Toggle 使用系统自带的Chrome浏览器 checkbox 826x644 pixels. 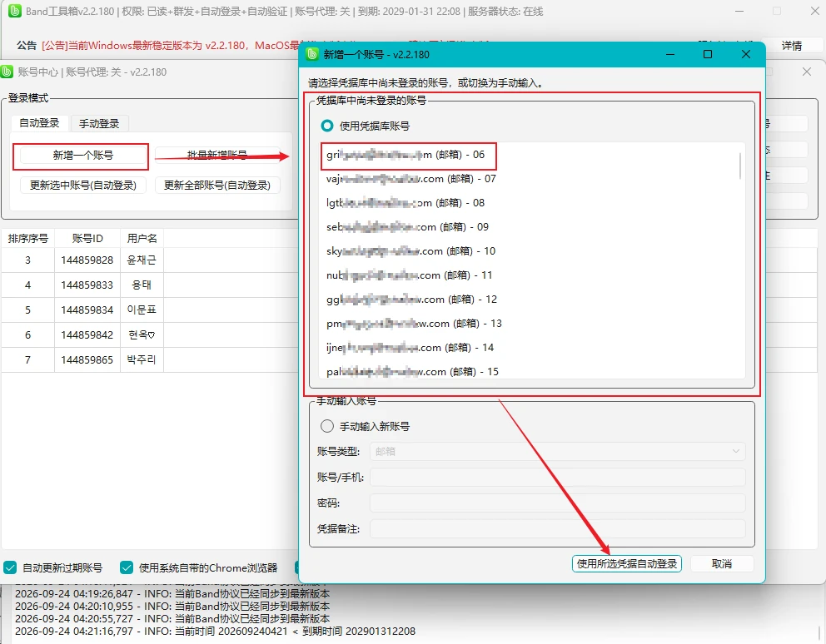click(x=127, y=567)
